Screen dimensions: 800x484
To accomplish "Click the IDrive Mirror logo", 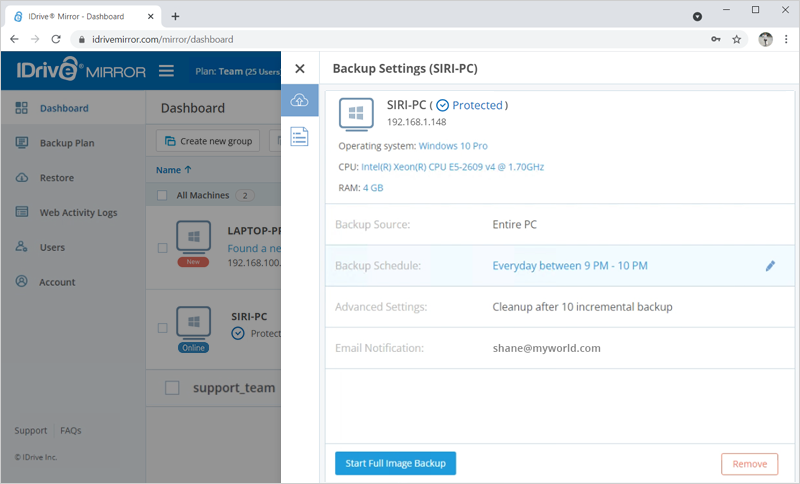I will point(81,69).
